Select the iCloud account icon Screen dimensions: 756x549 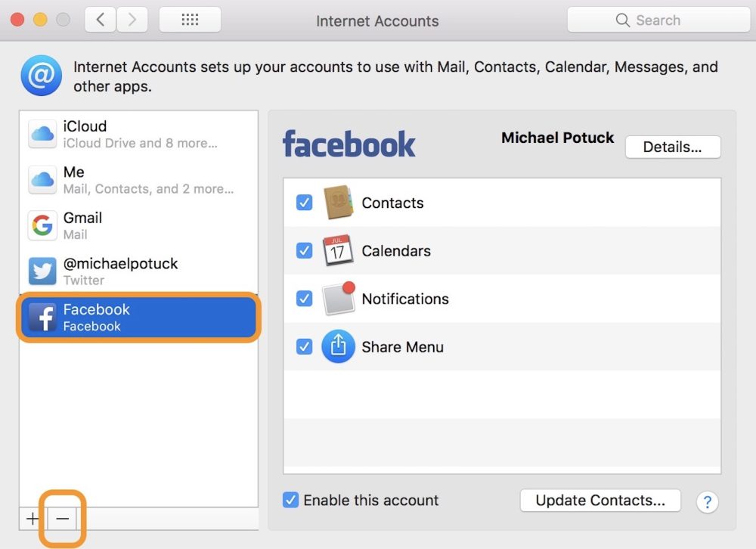[42, 135]
